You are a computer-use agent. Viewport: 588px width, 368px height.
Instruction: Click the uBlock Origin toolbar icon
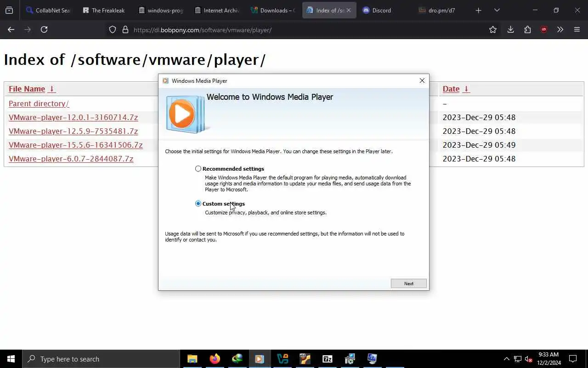544,29
